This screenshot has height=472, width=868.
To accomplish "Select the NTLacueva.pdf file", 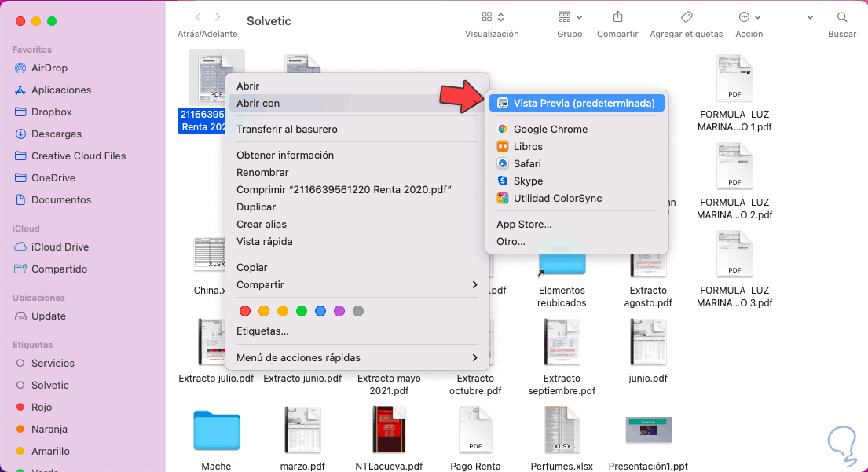I will point(389,430).
